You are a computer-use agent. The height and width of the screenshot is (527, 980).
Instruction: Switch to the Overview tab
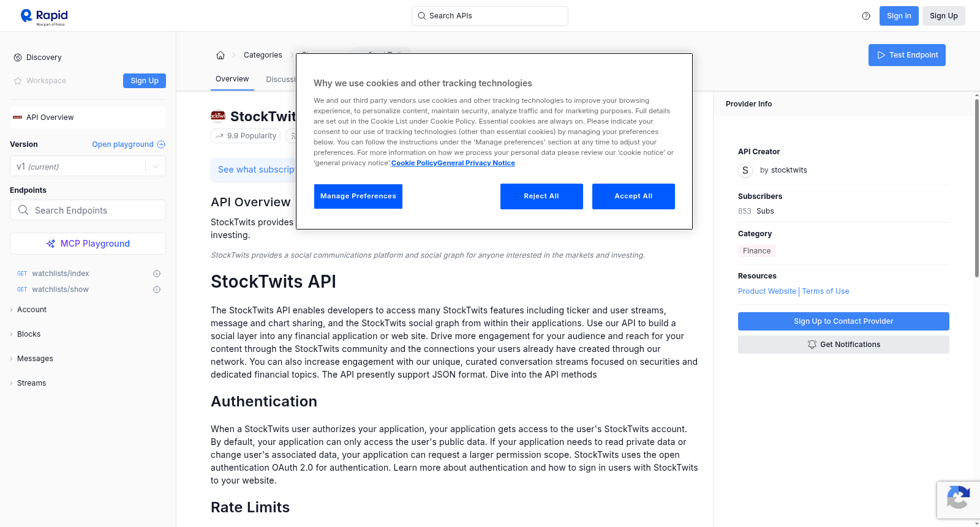(232, 79)
